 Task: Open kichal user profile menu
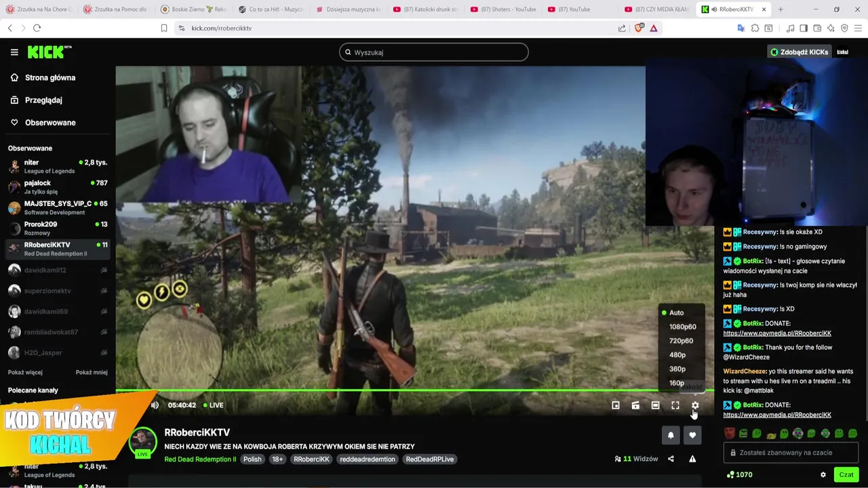click(x=842, y=52)
